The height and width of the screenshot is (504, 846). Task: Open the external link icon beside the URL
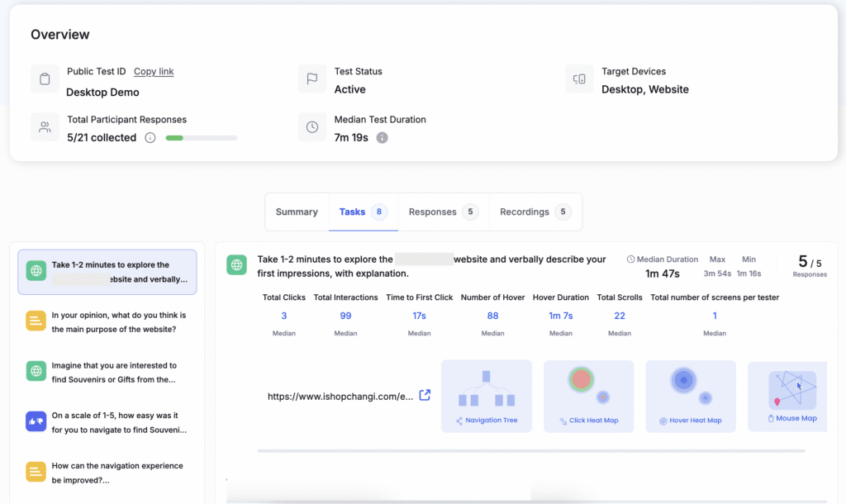point(425,396)
